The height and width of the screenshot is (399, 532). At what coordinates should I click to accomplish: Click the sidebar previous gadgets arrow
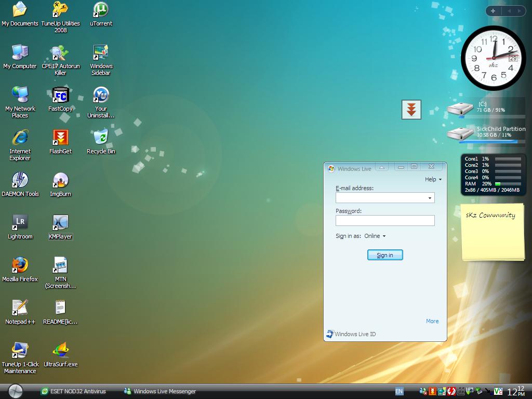[509, 11]
